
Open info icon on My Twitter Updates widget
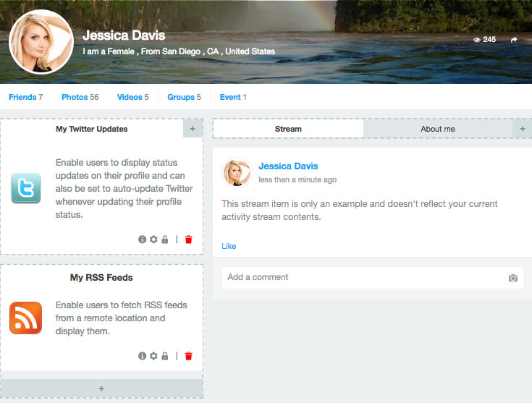click(142, 239)
